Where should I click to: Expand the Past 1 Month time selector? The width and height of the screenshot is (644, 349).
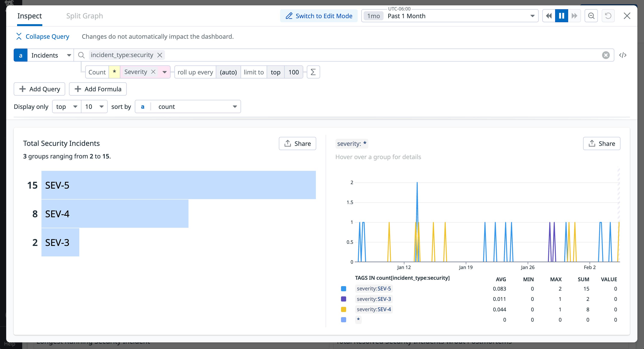(532, 16)
